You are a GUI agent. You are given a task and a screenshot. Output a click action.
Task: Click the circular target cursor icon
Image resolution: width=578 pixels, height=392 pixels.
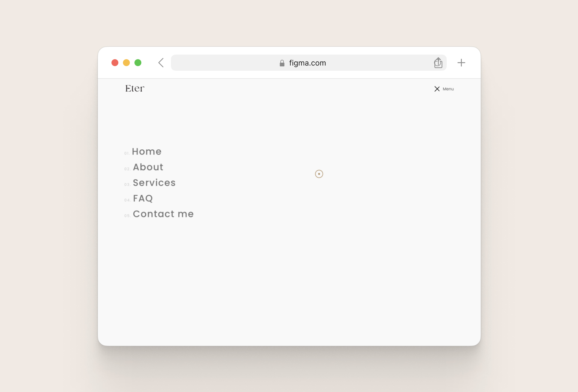pos(319,174)
